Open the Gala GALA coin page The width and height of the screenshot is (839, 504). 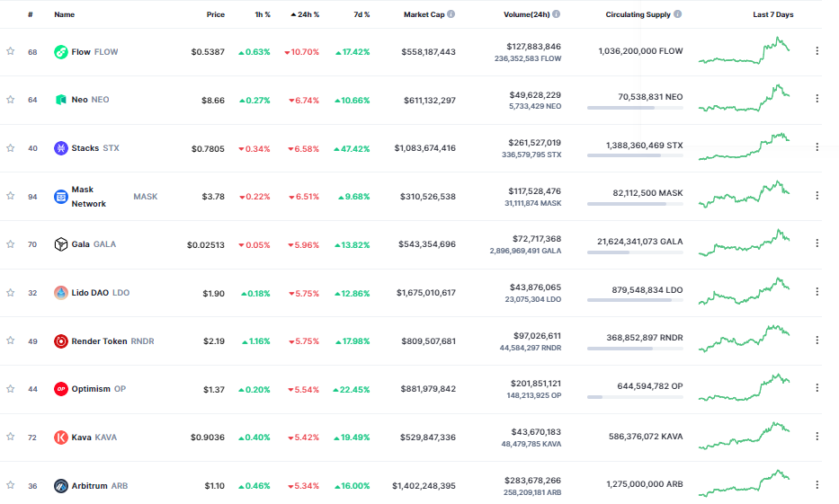click(94, 244)
